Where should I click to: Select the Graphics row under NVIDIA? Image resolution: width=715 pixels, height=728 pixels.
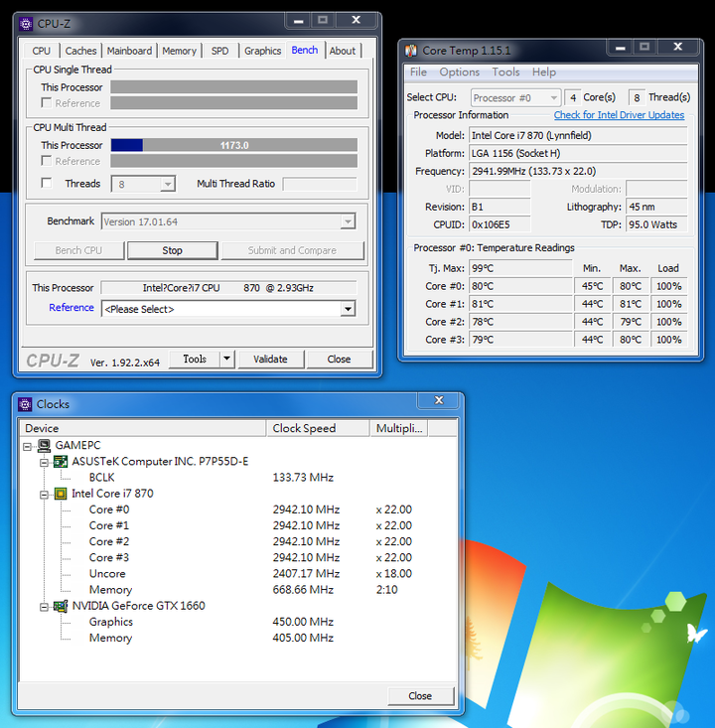coord(111,622)
